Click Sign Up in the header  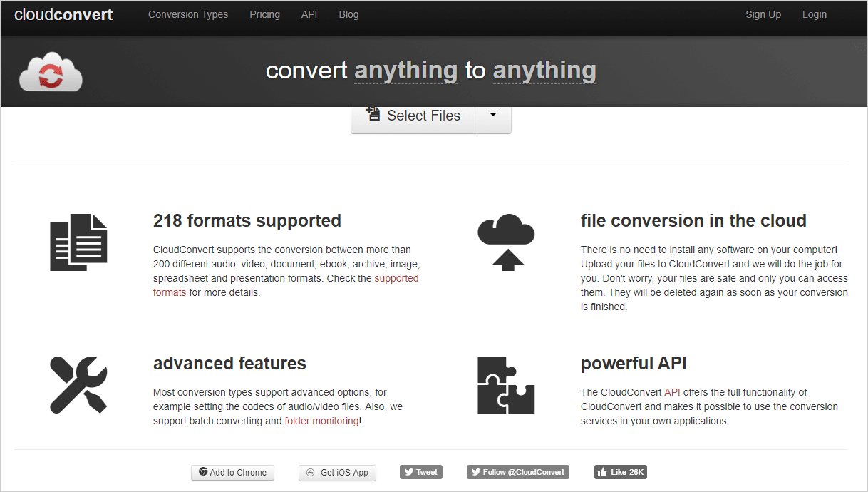763,14
